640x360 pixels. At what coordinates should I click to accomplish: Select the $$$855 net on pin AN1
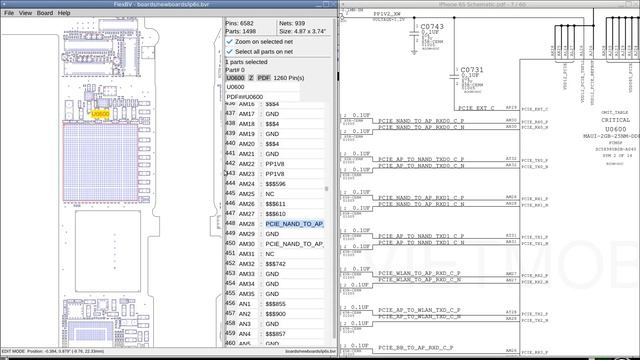(x=276, y=304)
